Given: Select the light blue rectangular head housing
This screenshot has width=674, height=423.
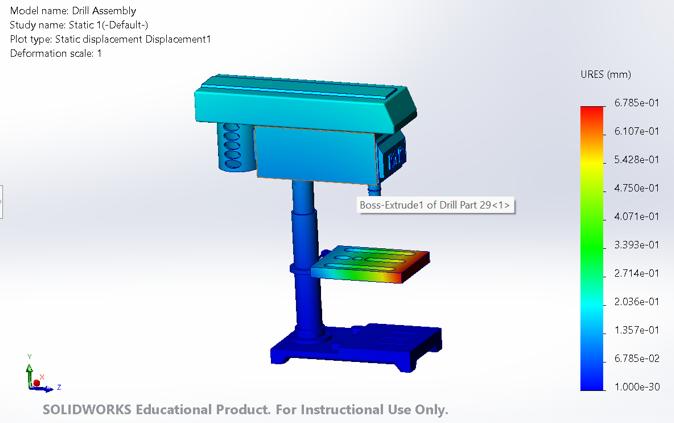Looking at the screenshot, I should [x=316, y=155].
